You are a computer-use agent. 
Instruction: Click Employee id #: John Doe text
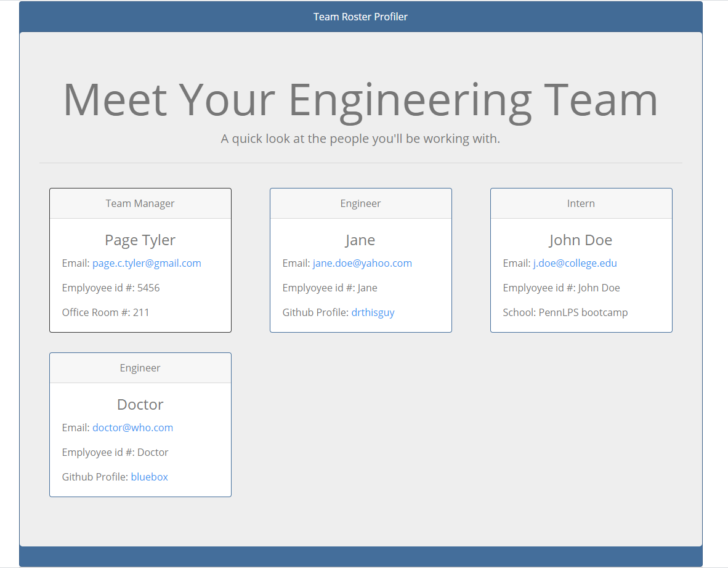(x=561, y=288)
